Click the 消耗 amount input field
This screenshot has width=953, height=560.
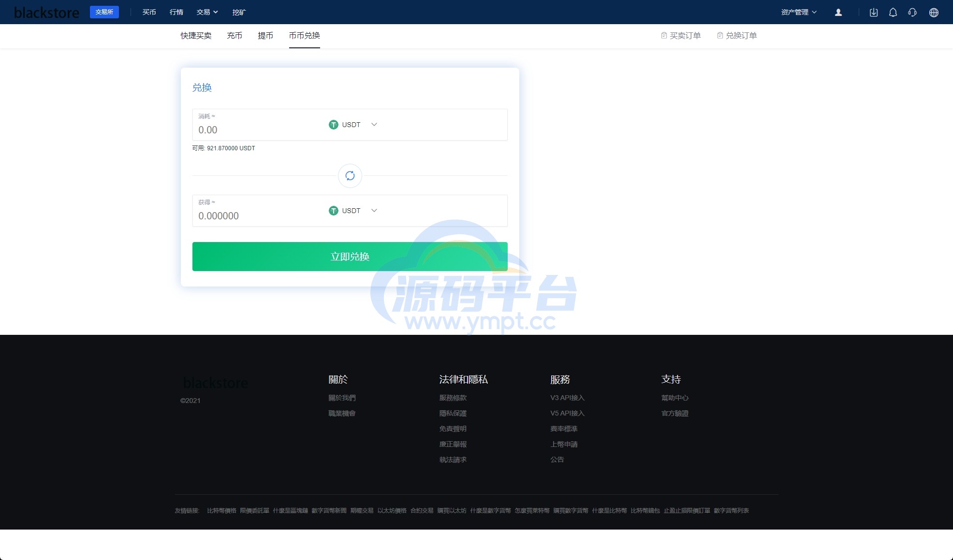[259, 130]
